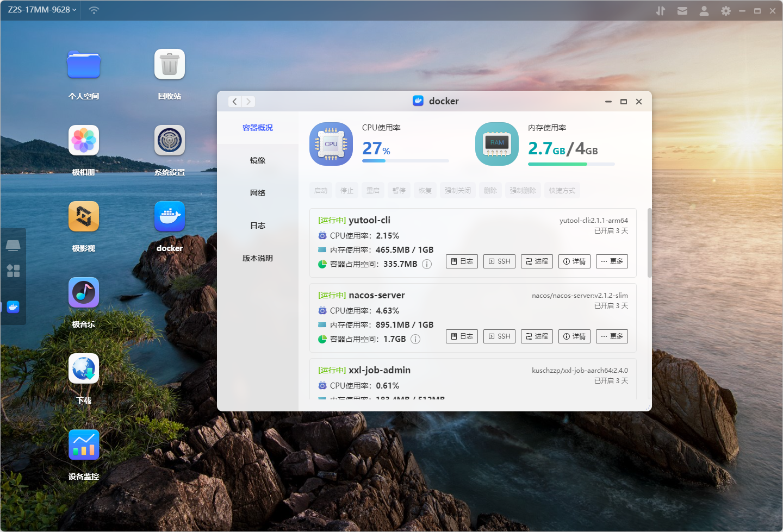This screenshot has width=783, height=532.
Task: Show 进程 processes for yutool-cli
Action: (537, 261)
